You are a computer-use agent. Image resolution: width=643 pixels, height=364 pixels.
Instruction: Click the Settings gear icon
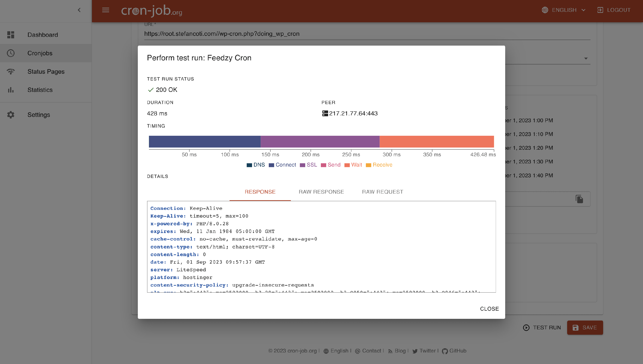[x=11, y=115]
